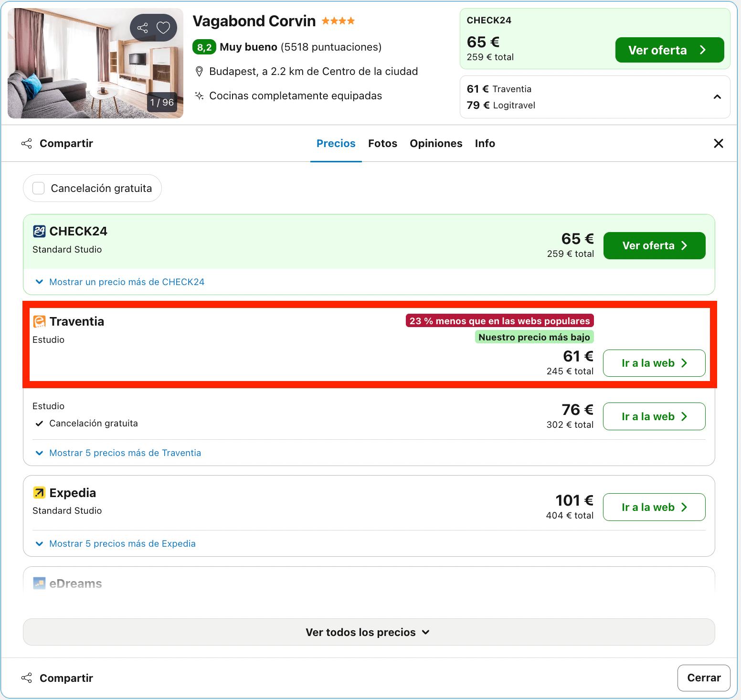Open the Opiniones tab

(436, 143)
